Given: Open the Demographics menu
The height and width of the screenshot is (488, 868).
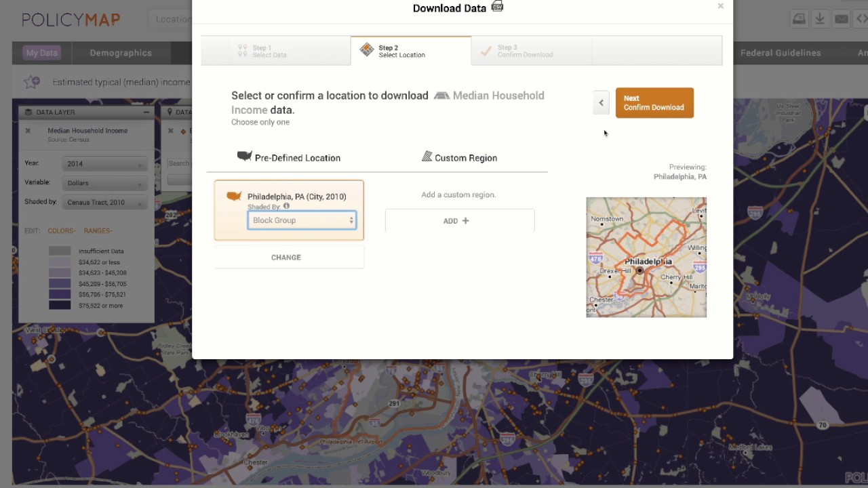Looking at the screenshot, I should pyautogui.click(x=121, y=53).
